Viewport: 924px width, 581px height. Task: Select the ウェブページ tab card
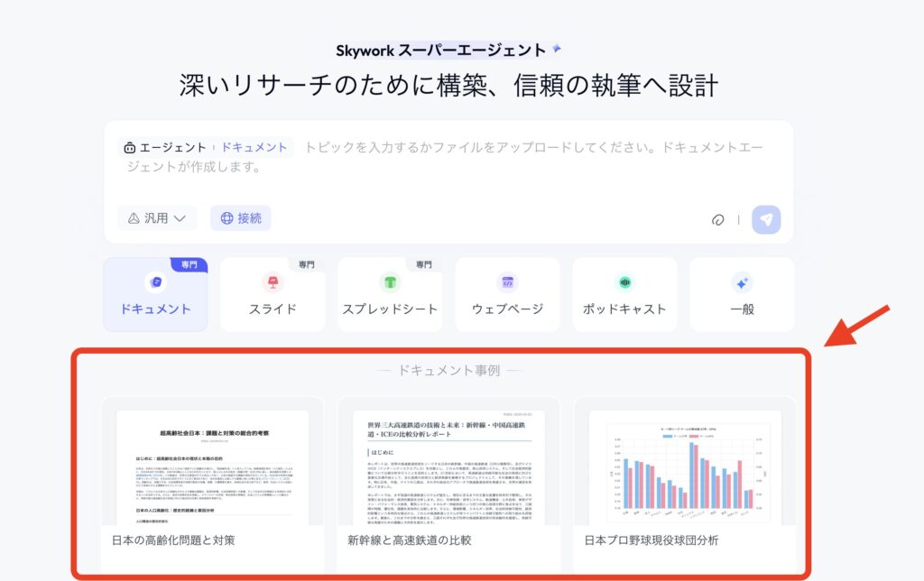507,294
